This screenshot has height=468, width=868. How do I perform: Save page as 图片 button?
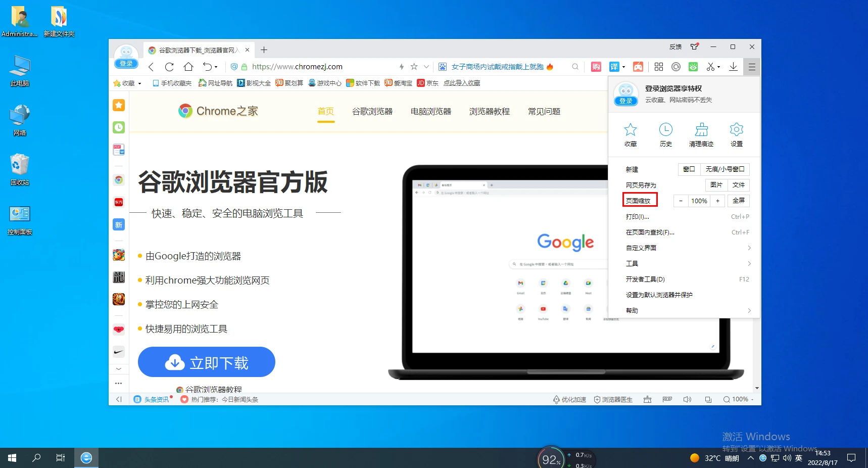point(716,184)
